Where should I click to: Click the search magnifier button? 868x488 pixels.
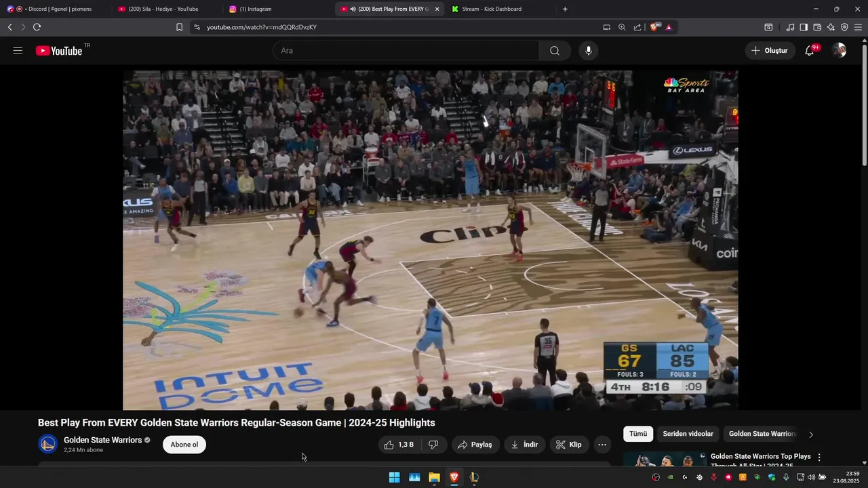click(555, 51)
